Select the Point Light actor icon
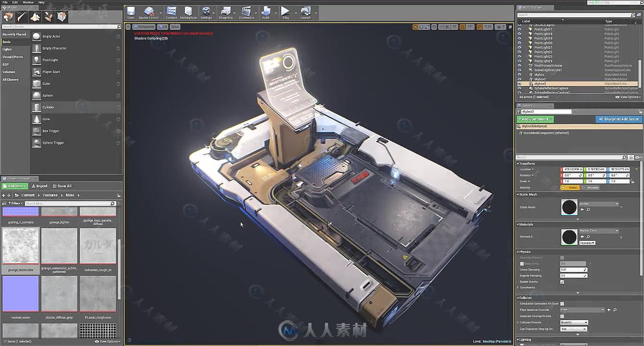Viewport: 644px width, 346px height. (x=37, y=60)
